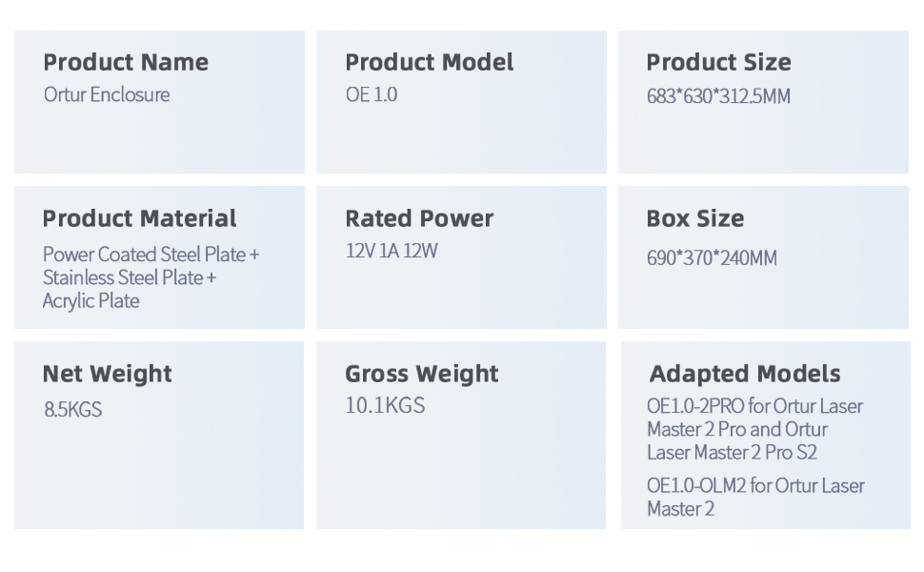Screen dimensions: 924x572
Task: Click the Product Name heading
Action: 126,63
